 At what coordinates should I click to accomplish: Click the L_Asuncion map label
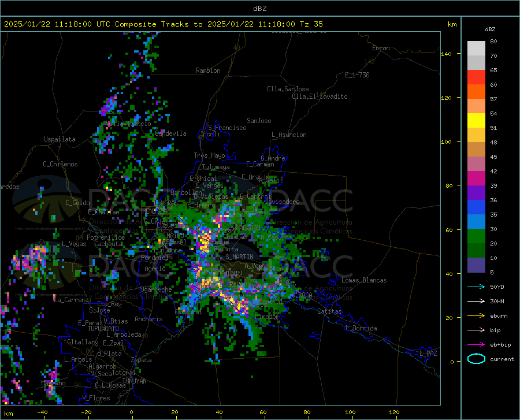point(289,135)
